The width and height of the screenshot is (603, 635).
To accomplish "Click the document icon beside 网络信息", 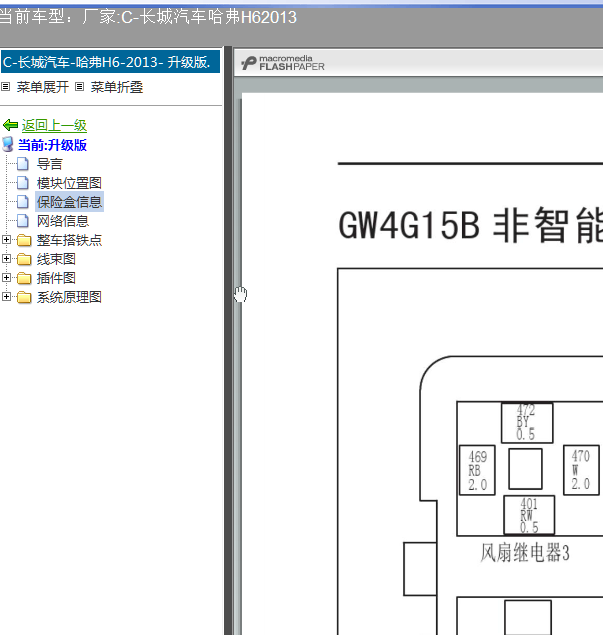I will 23,221.
